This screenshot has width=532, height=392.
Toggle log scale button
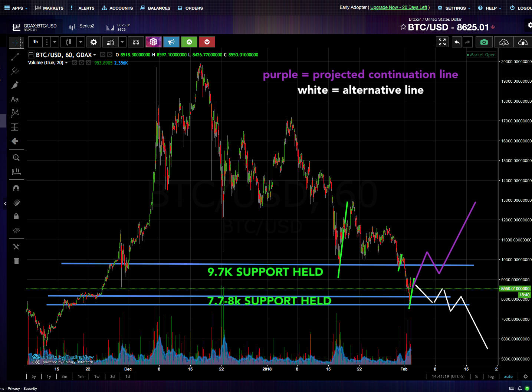coord(491,376)
